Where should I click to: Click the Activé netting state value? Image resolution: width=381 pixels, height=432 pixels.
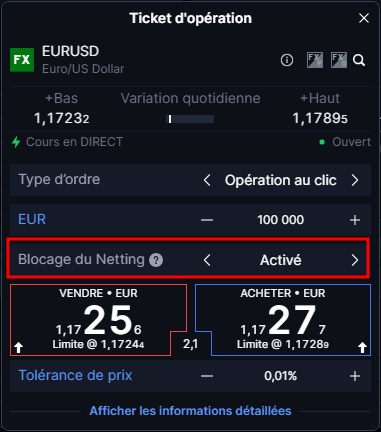pyautogui.click(x=281, y=260)
